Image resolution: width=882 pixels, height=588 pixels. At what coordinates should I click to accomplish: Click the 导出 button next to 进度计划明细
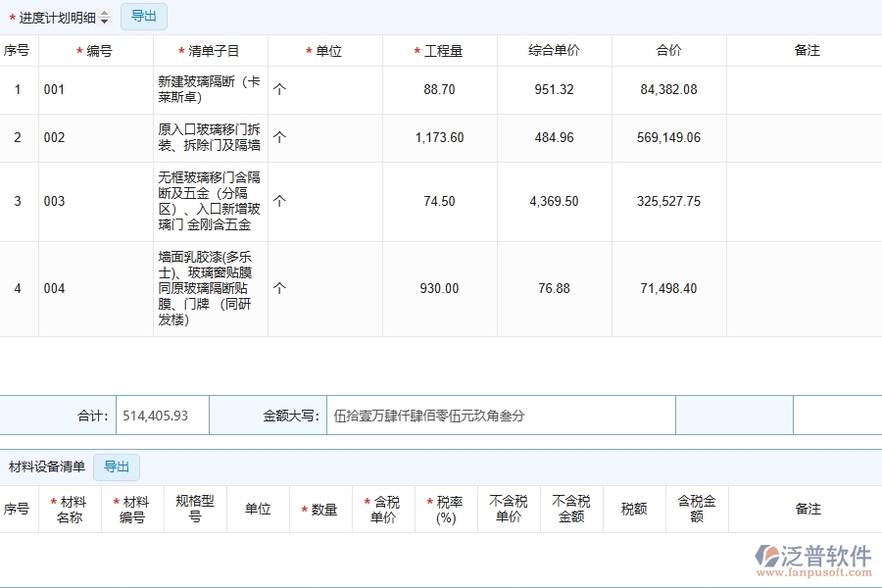tap(143, 16)
